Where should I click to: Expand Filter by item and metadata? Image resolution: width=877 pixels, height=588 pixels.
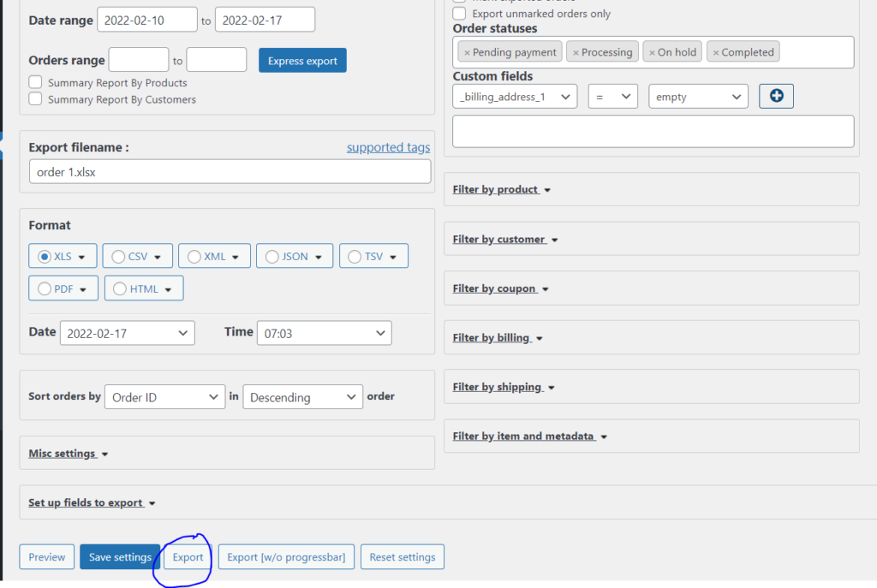[529, 436]
